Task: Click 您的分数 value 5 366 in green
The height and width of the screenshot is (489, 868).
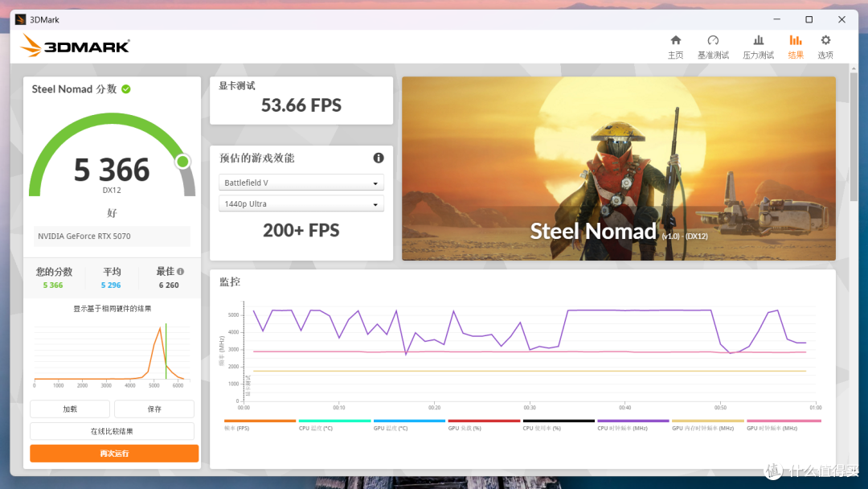Action: point(53,286)
